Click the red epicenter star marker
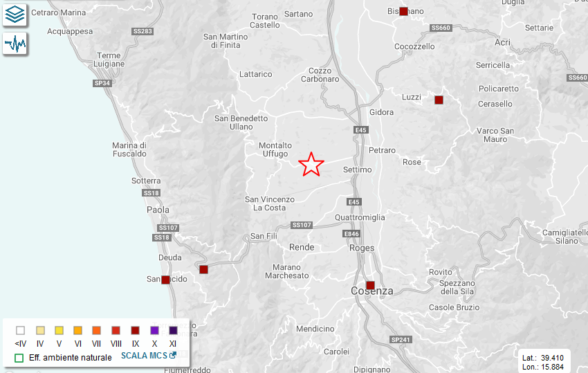This screenshot has width=588, height=373. point(311,165)
